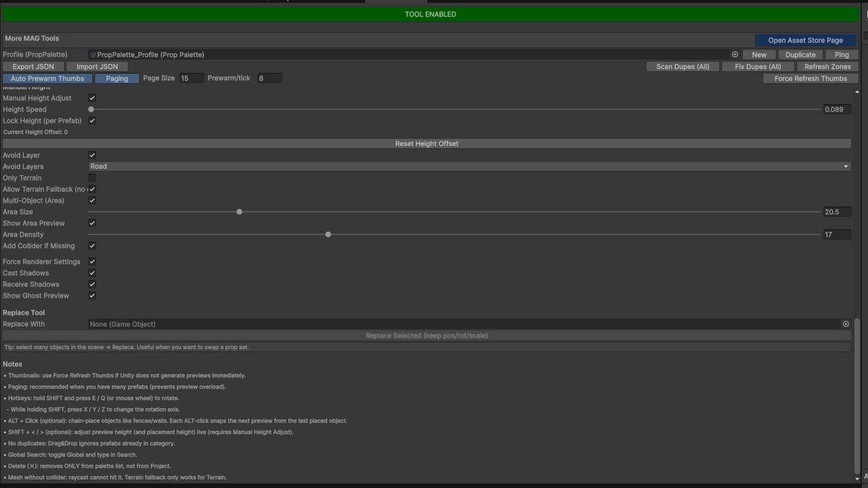The image size is (868, 488).
Task: Click the Notes heading
Action: (x=12, y=364)
